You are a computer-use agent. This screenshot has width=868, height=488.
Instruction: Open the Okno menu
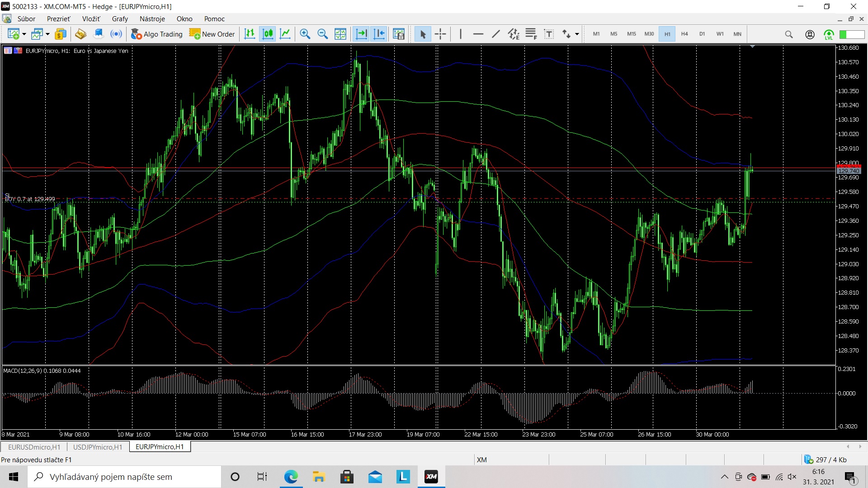[x=184, y=19]
